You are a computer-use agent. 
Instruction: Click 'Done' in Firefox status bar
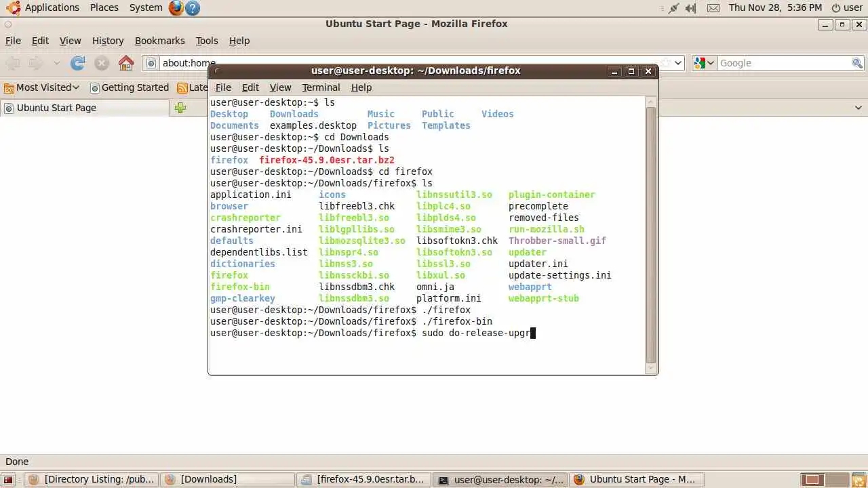click(17, 462)
